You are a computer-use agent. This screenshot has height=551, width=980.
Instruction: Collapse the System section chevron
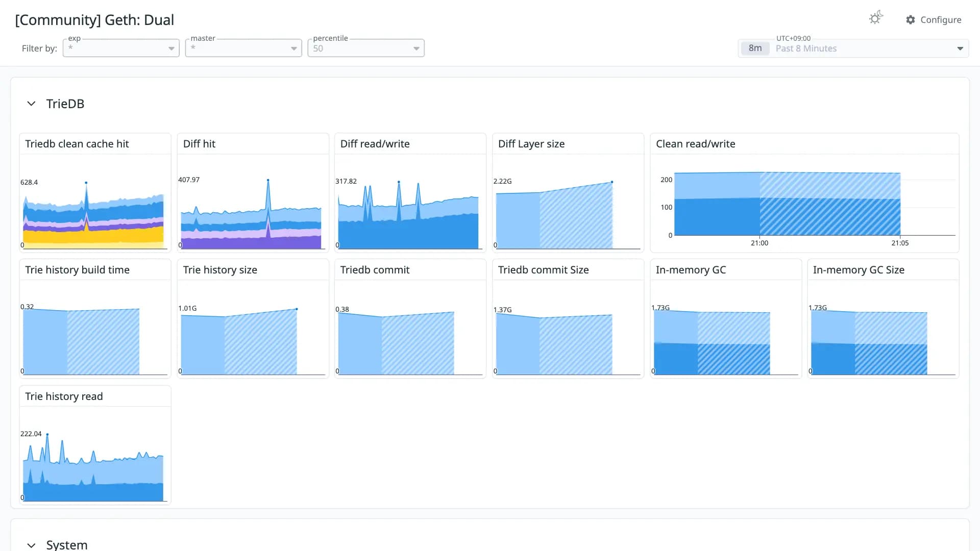(x=31, y=545)
